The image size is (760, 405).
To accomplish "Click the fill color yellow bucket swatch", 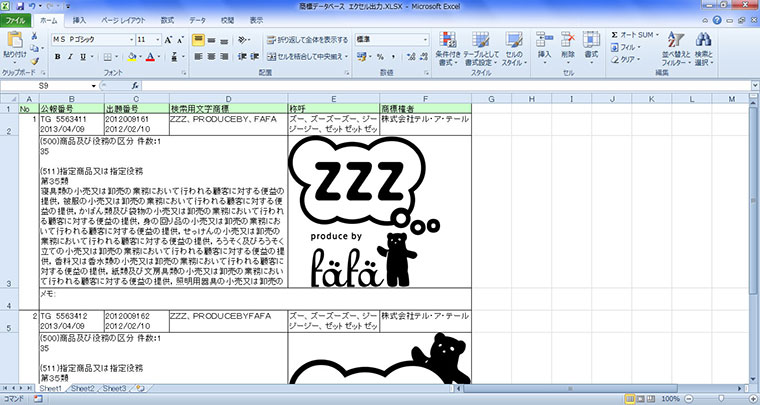I will click(x=131, y=57).
